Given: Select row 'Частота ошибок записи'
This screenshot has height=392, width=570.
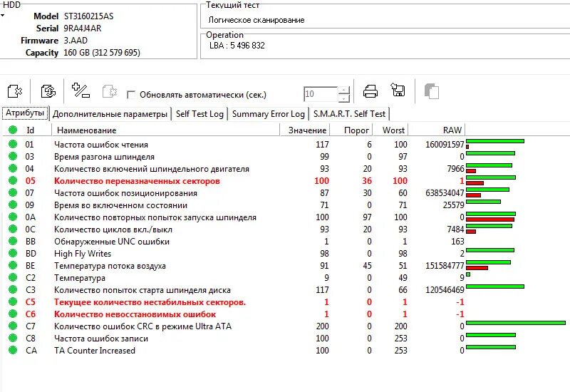Looking at the screenshot, I should tap(284, 338).
